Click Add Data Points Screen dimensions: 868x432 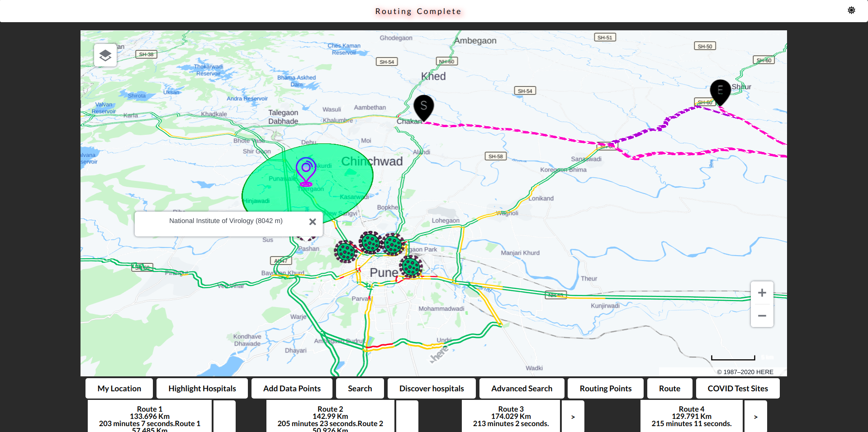coord(292,389)
